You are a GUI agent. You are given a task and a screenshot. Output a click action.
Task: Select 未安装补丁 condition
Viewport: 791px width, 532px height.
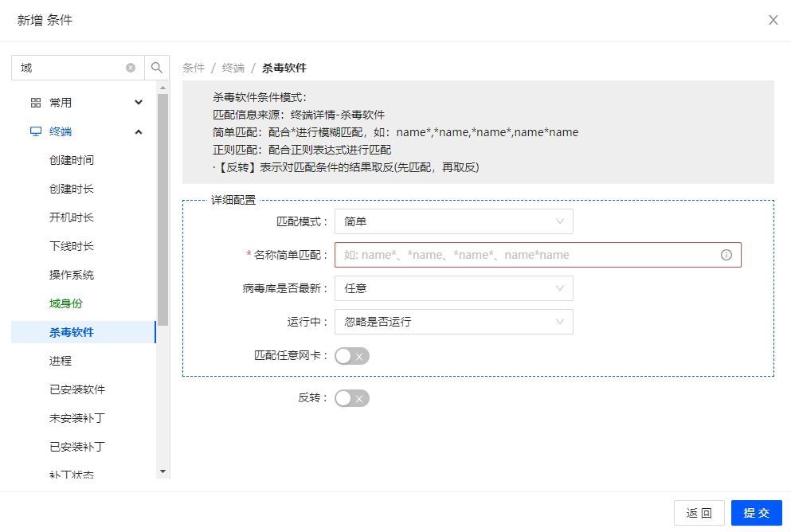click(77, 418)
